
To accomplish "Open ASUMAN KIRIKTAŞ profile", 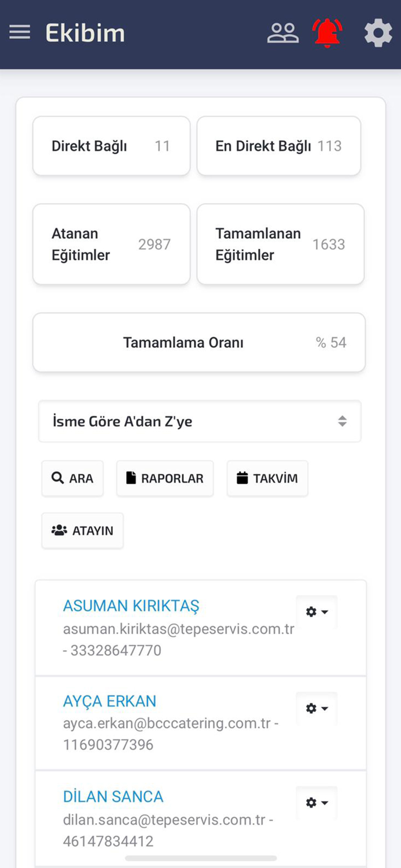I will (131, 605).
